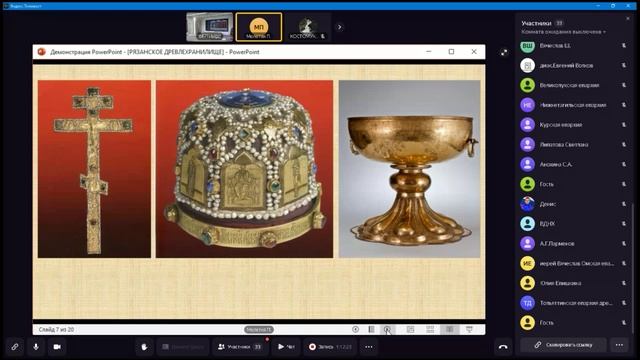Select participant диак.Евгений Волков

(573, 65)
